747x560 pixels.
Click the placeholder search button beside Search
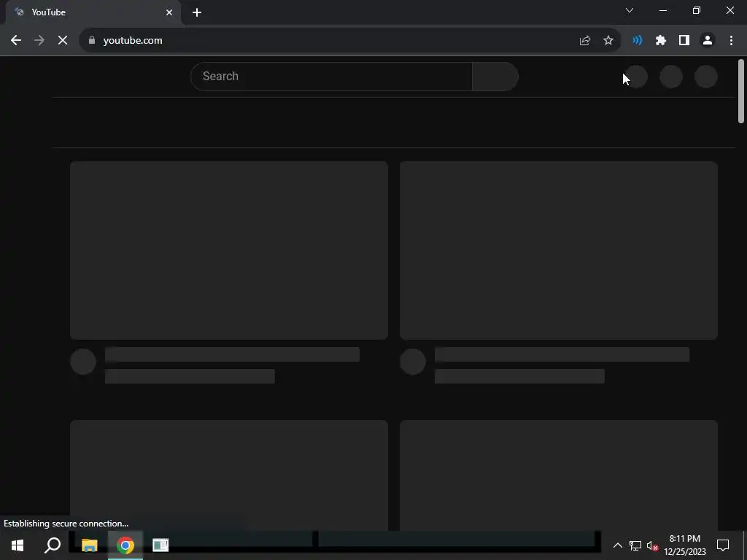[495, 76]
